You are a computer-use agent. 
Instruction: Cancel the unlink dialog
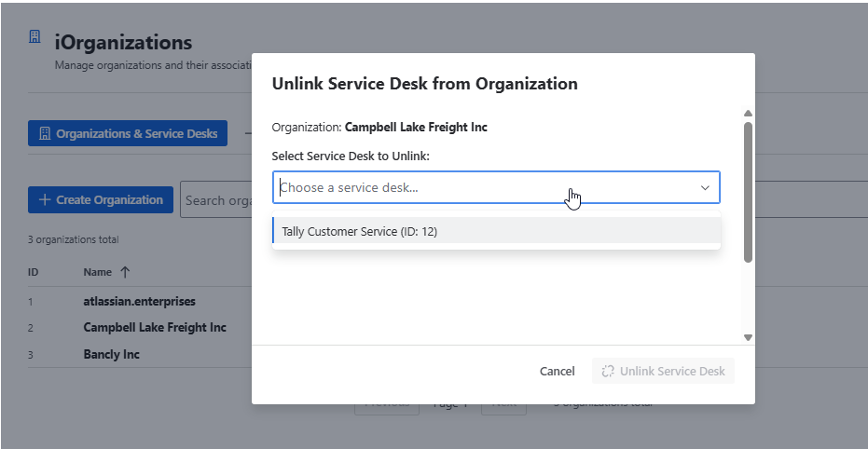[x=557, y=371]
